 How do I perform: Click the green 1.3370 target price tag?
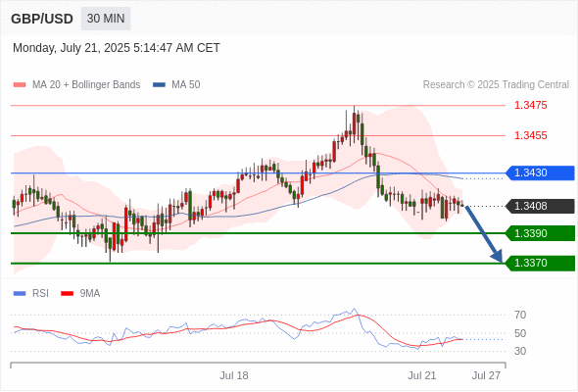coord(541,264)
